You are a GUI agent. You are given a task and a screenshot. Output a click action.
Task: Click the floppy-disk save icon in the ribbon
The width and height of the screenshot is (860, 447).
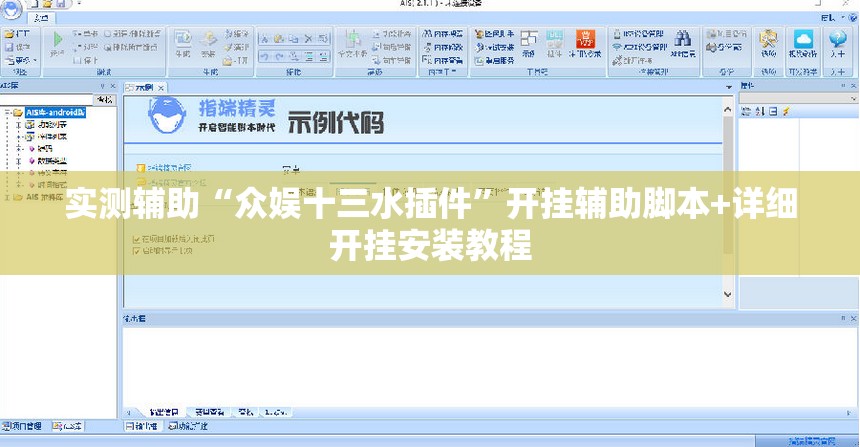click(x=9, y=47)
